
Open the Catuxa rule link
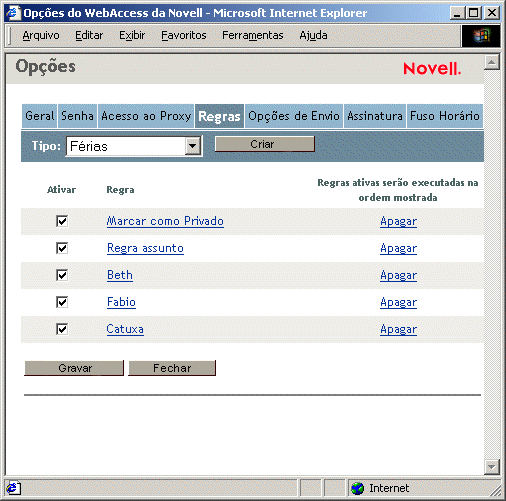click(x=125, y=329)
